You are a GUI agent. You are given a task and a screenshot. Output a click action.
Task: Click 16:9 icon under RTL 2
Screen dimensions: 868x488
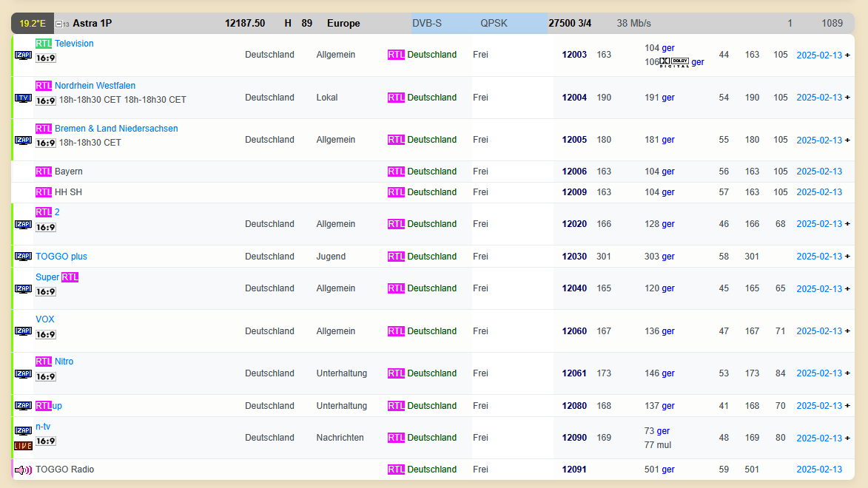45,228
